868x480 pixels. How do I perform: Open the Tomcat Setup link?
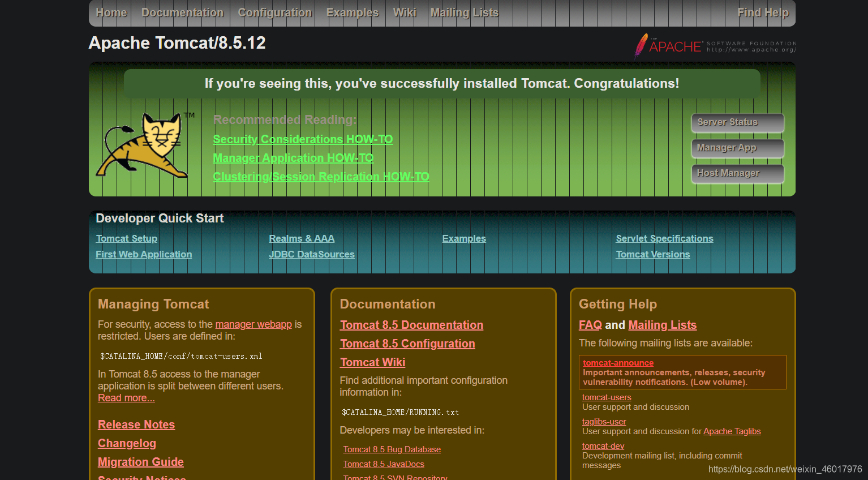point(127,239)
